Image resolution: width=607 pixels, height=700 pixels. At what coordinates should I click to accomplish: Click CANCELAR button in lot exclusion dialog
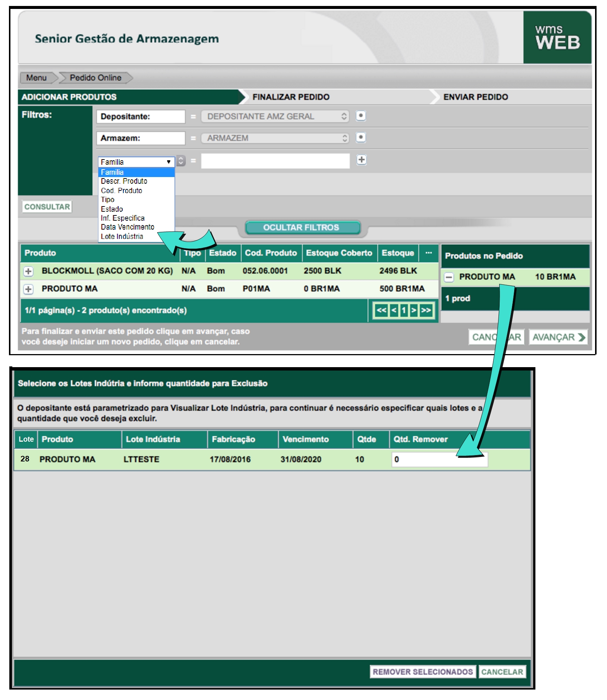(502, 672)
